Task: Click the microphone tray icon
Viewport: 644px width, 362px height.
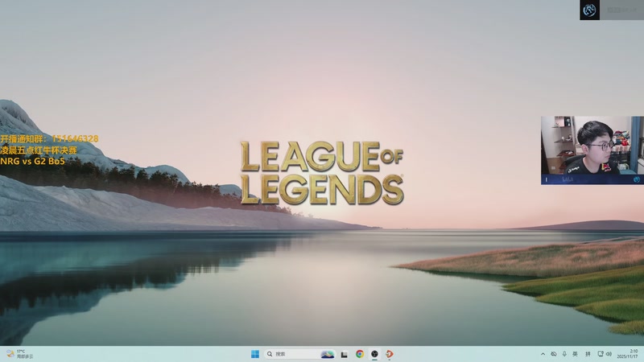Action: pos(564,354)
